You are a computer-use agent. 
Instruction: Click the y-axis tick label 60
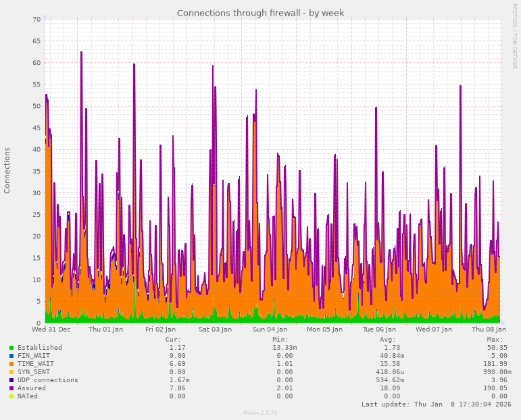pos(37,63)
